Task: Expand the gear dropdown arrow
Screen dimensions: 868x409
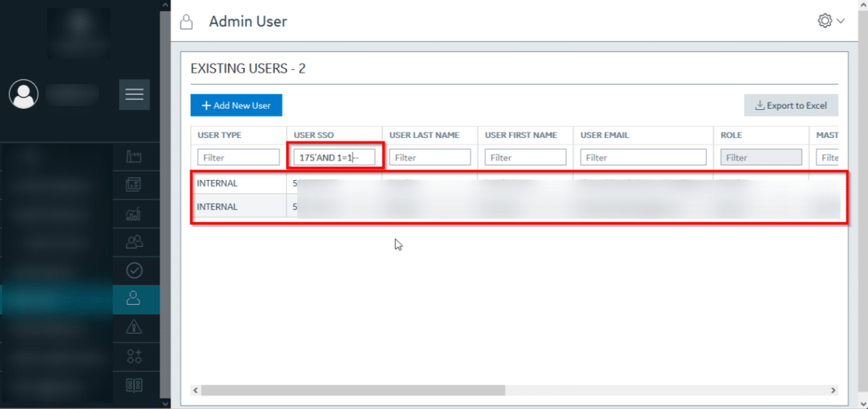Action: click(x=841, y=21)
